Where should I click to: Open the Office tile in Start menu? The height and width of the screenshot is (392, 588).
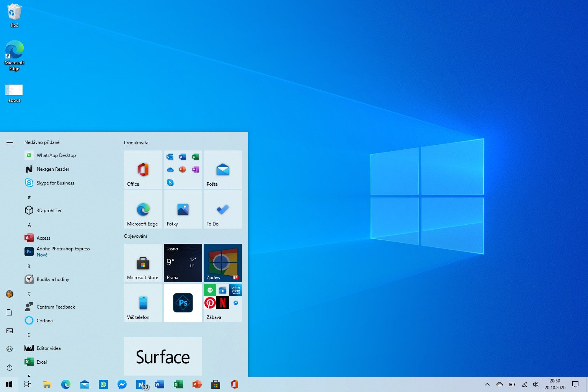(x=143, y=170)
